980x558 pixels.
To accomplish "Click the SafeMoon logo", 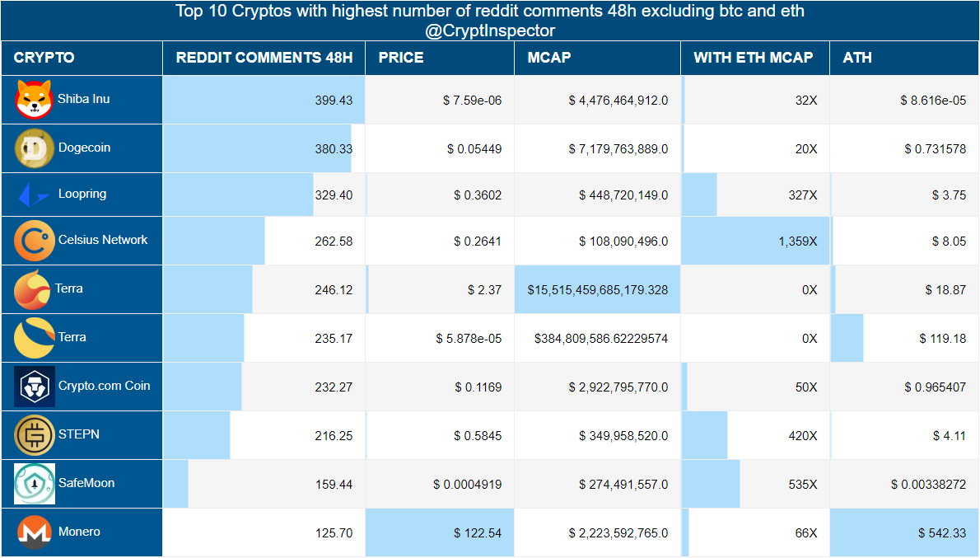I will (35, 484).
